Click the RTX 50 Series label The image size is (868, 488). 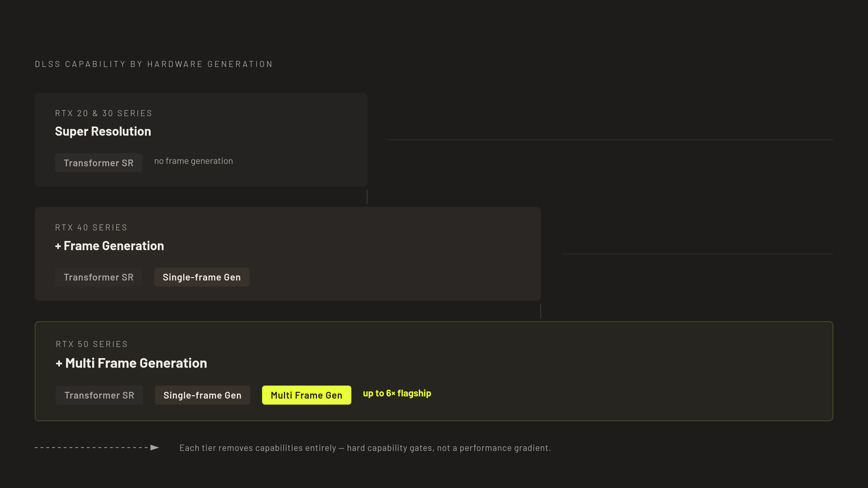[92, 344]
